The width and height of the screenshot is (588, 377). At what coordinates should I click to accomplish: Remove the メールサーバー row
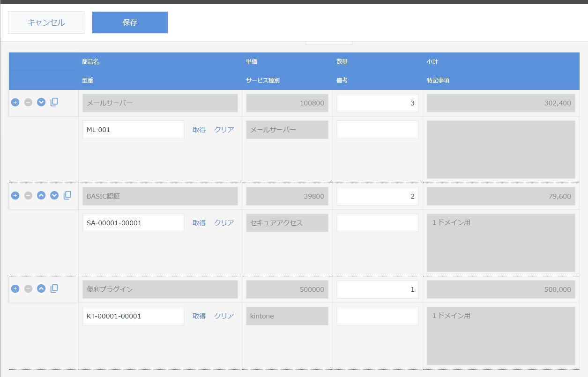[28, 102]
